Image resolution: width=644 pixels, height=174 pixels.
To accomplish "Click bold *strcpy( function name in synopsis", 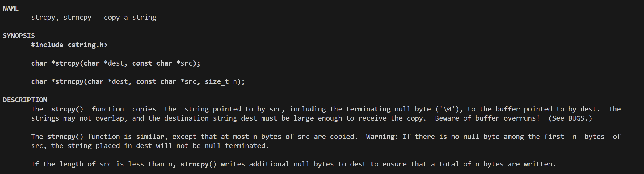I will [x=67, y=63].
